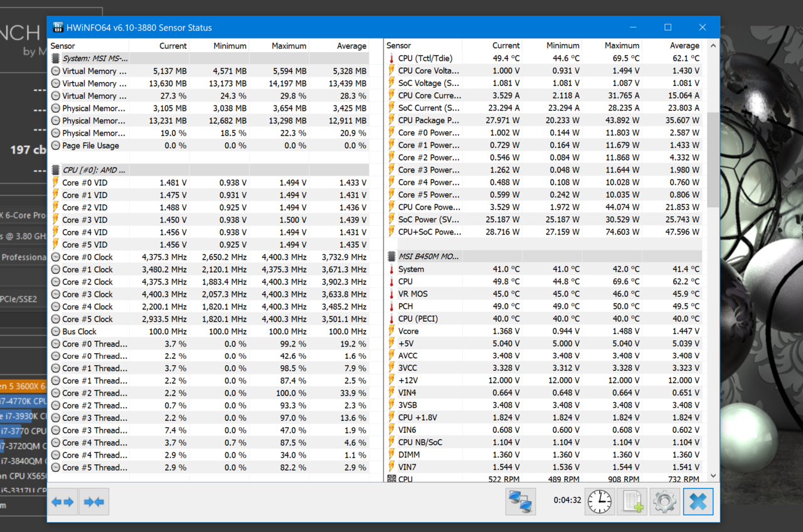This screenshot has width=803, height=532.
Task: Click the expand layout arrows button
Action: click(x=63, y=502)
